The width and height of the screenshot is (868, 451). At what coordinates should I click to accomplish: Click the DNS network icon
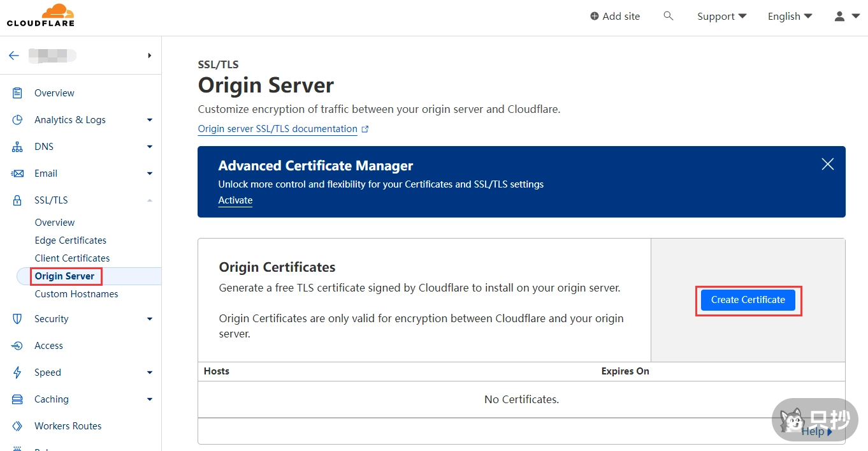coord(17,147)
